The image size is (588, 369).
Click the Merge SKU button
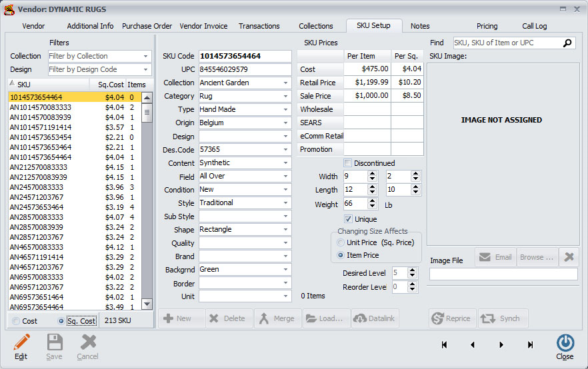pyautogui.click(x=278, y=318)
